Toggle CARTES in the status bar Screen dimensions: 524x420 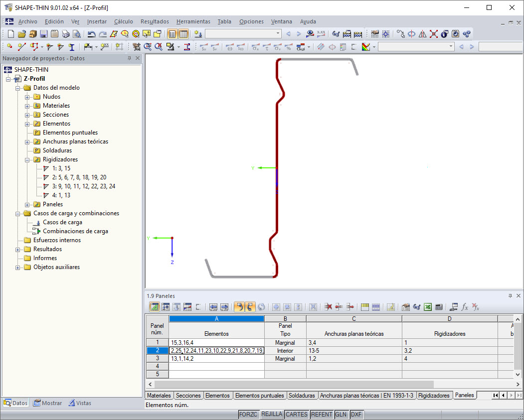pyautogui.click(x=297, y=415)
